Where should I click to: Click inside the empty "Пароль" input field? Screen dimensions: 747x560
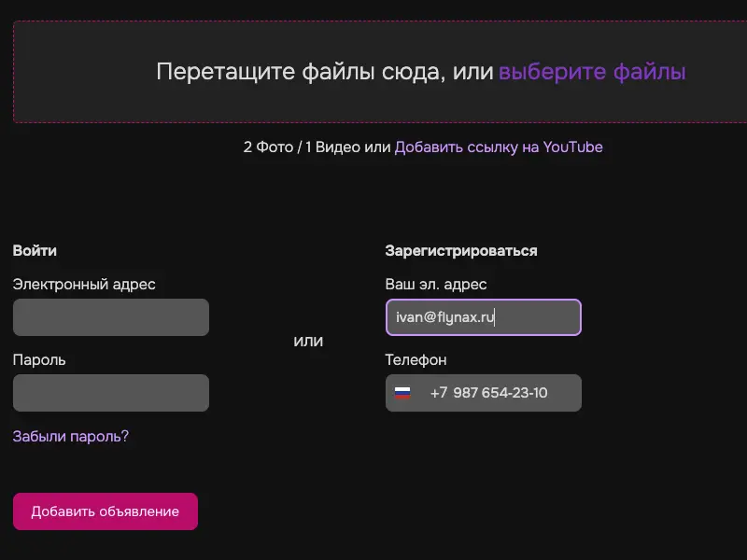tap(111, 393)
